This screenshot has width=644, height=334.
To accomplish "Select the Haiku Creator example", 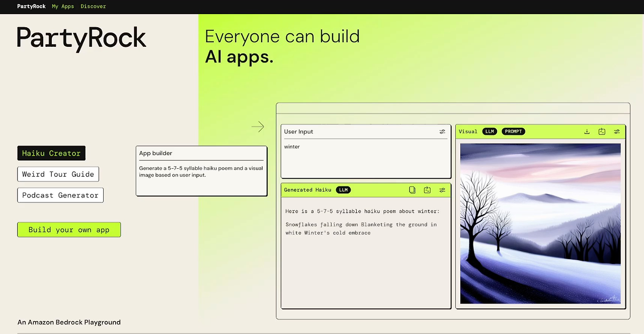I will tap(51, 153).
